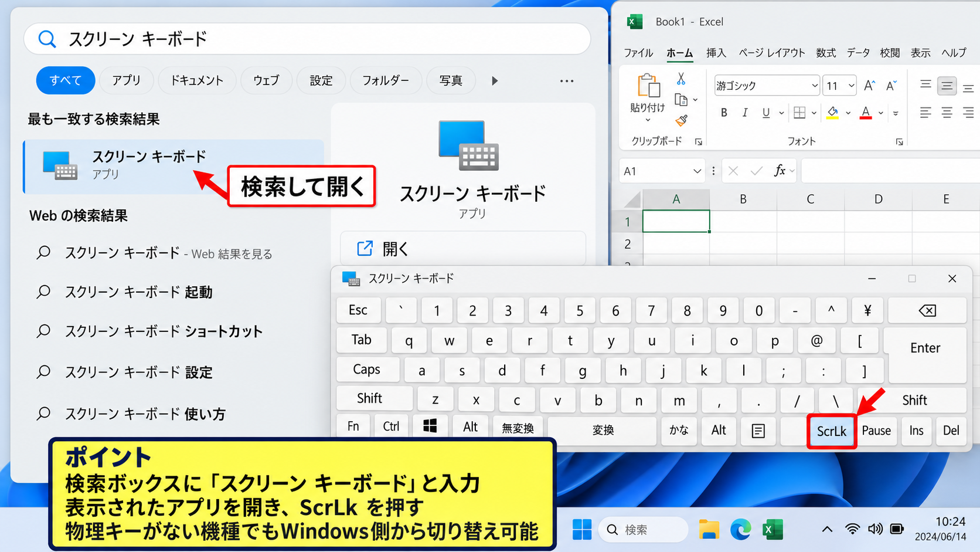Click the Copy icon in Excel clipboard group
The height and width of the screenshot is (552, 980).
pos(680,100)
